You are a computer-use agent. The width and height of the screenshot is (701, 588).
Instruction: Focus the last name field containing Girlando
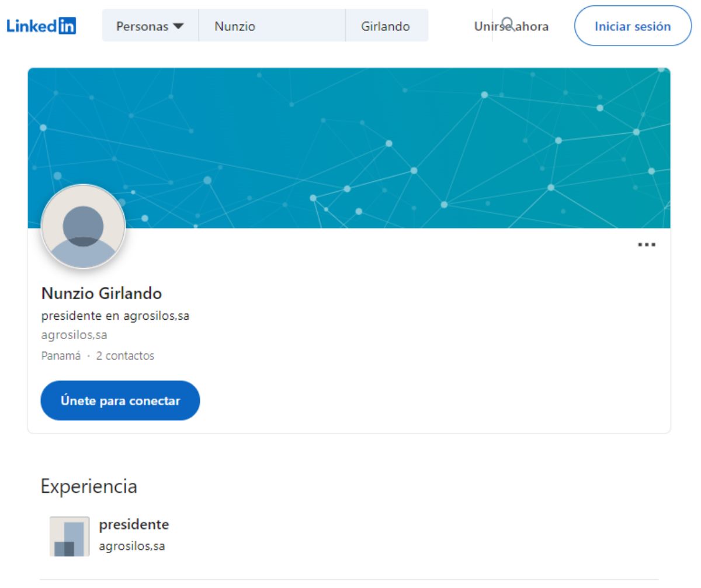coord(387,26)
